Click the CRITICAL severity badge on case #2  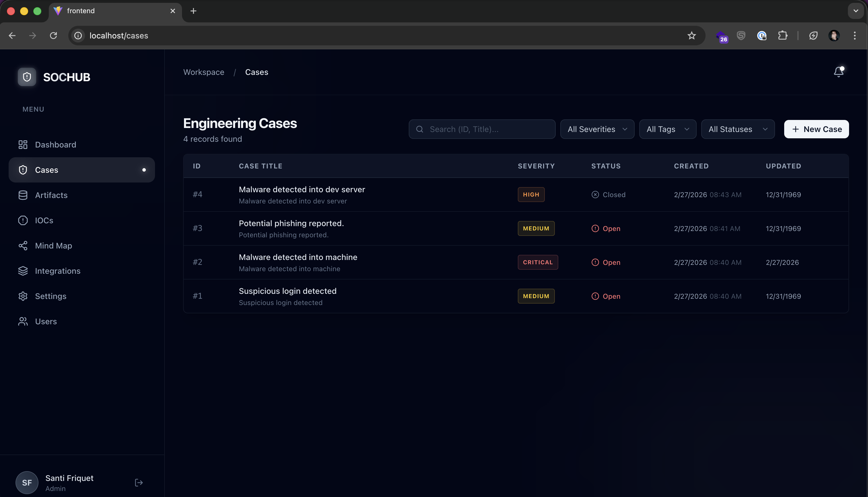pos(537,262)
